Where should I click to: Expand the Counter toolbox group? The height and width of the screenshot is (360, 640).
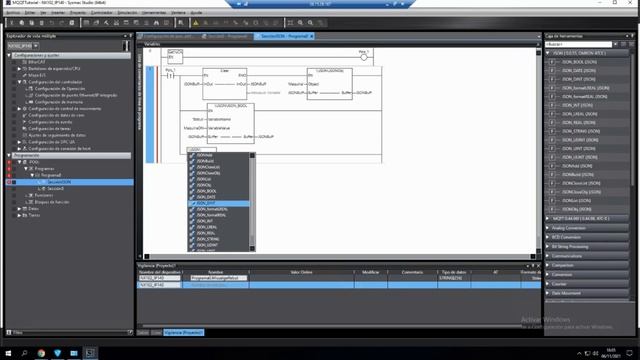548,284
